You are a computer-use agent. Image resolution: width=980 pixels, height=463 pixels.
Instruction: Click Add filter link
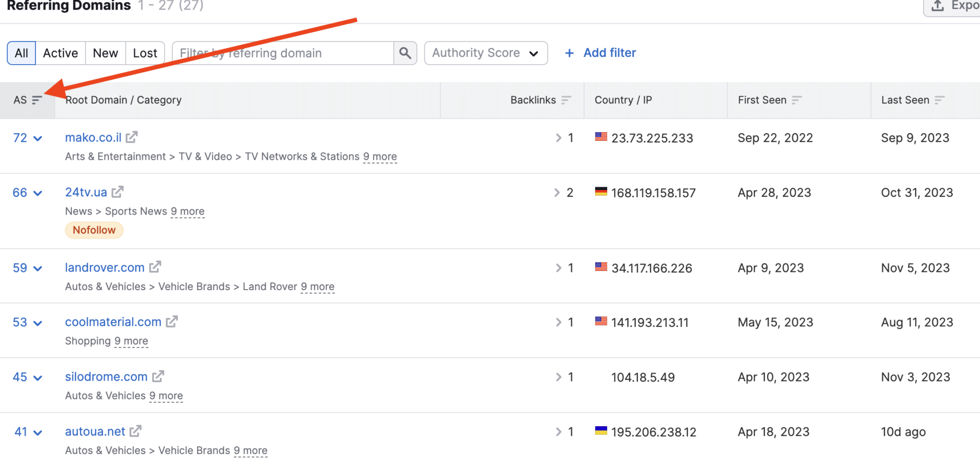[610, 53]
